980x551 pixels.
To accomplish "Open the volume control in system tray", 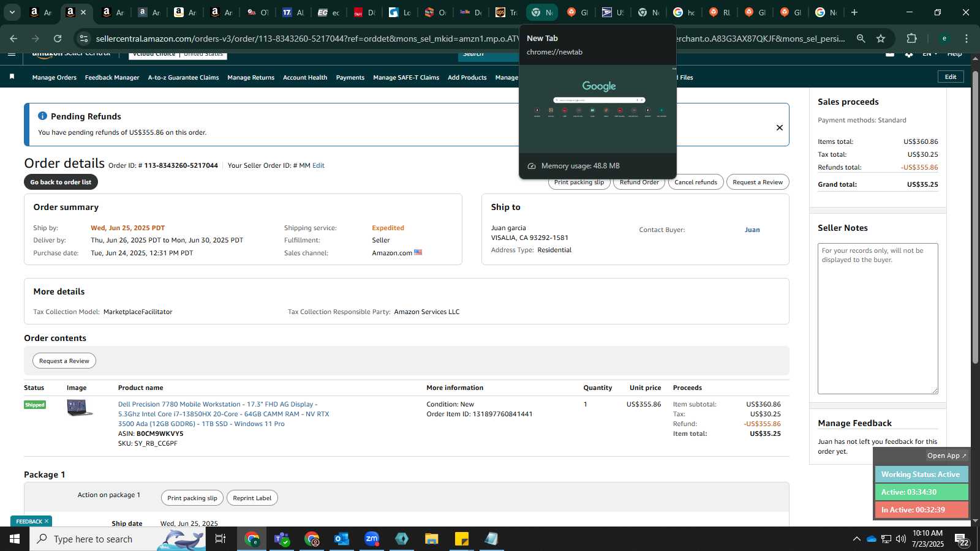I will (901, 539).
